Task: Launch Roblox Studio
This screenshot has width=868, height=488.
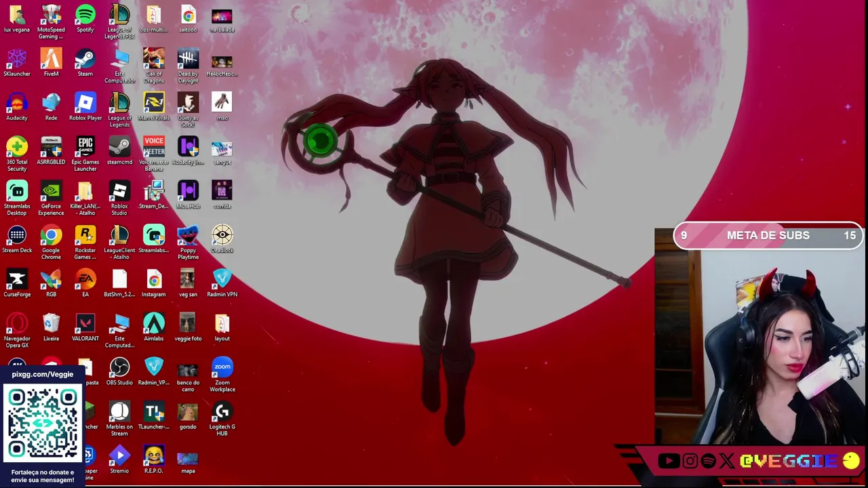Action: (119, 198)
